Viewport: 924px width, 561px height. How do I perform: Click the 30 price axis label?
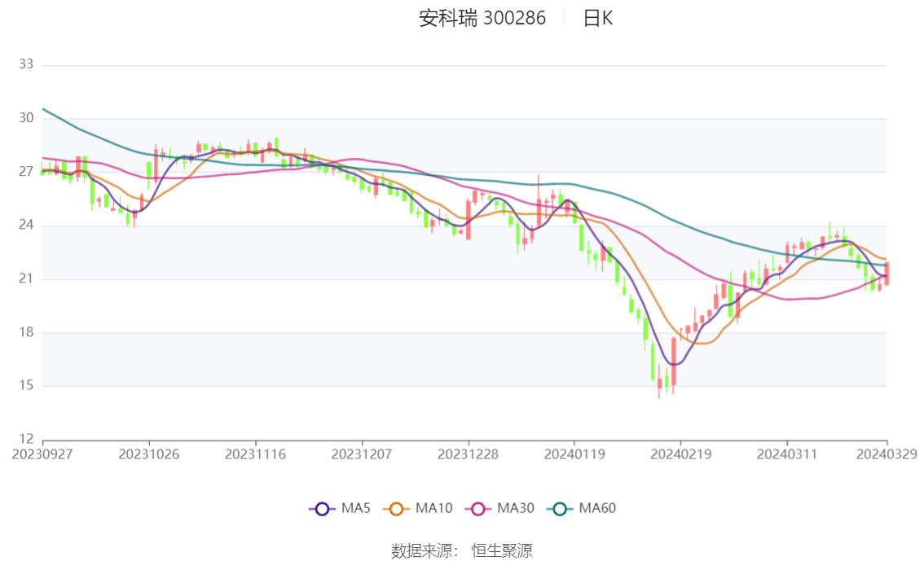[x=26, y=118]
